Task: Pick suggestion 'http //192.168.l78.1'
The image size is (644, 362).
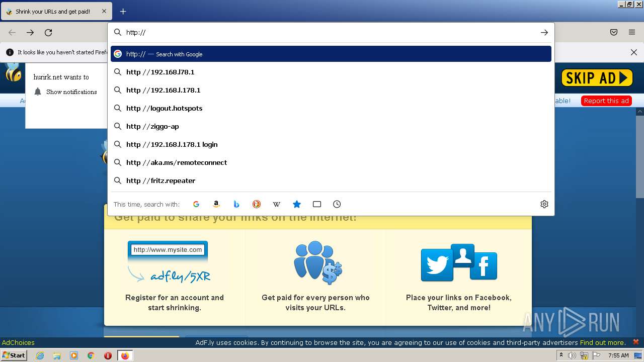Action: click(x=331, y=72)
